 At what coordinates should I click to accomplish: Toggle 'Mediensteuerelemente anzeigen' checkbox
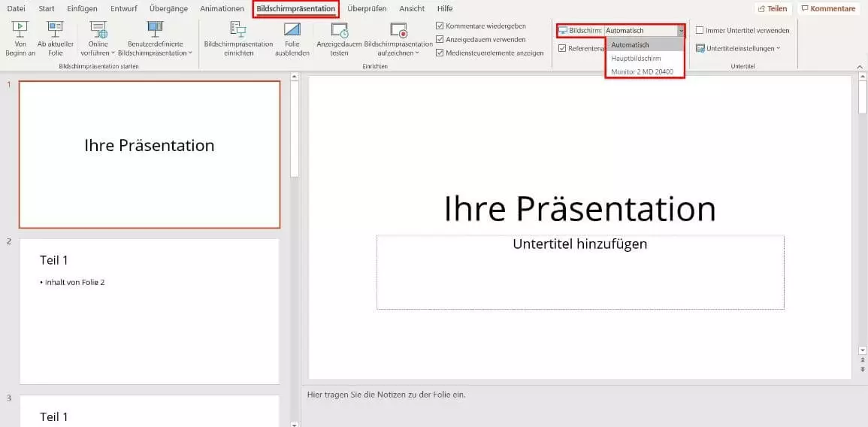[440, 53]
